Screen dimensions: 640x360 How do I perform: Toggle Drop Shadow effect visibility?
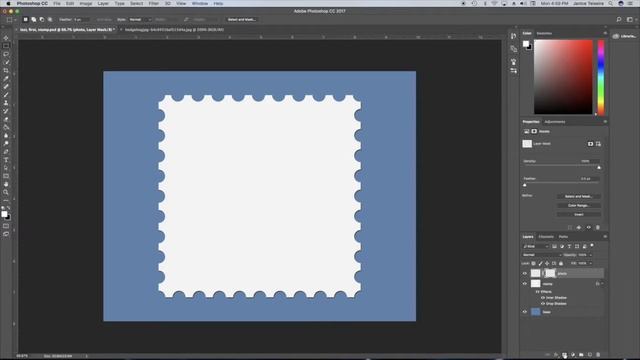[543, 304]
